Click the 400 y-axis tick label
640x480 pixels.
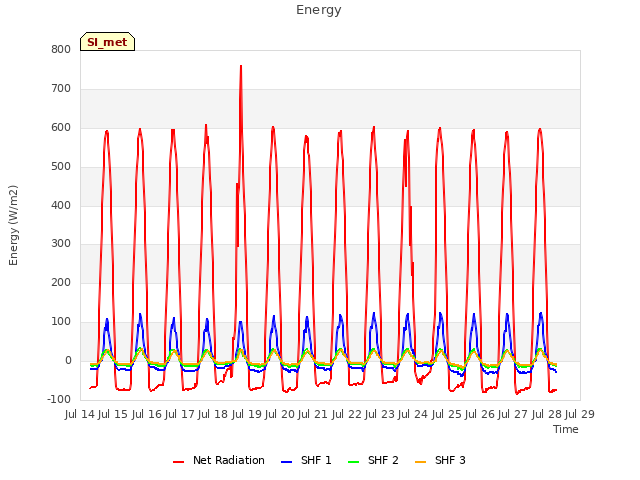(61, 205)
